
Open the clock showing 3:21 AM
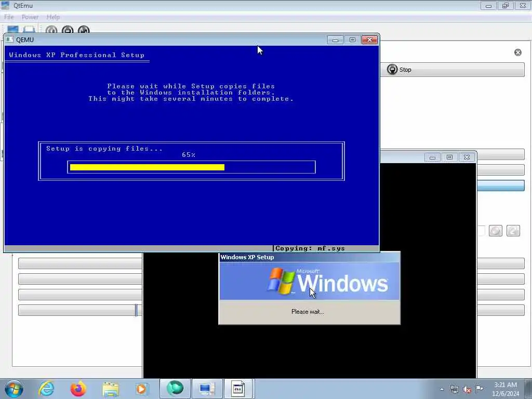(x=506, y=389)
